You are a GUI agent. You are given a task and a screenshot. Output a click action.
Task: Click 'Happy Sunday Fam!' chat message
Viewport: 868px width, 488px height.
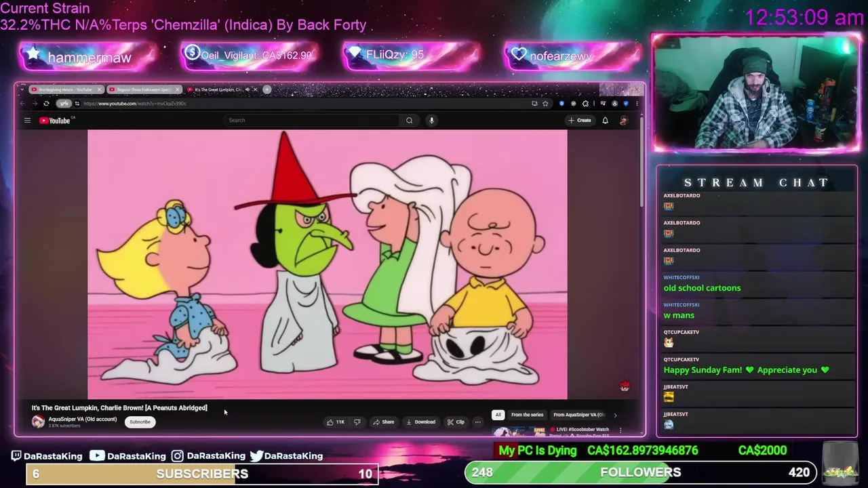point(746,370)
